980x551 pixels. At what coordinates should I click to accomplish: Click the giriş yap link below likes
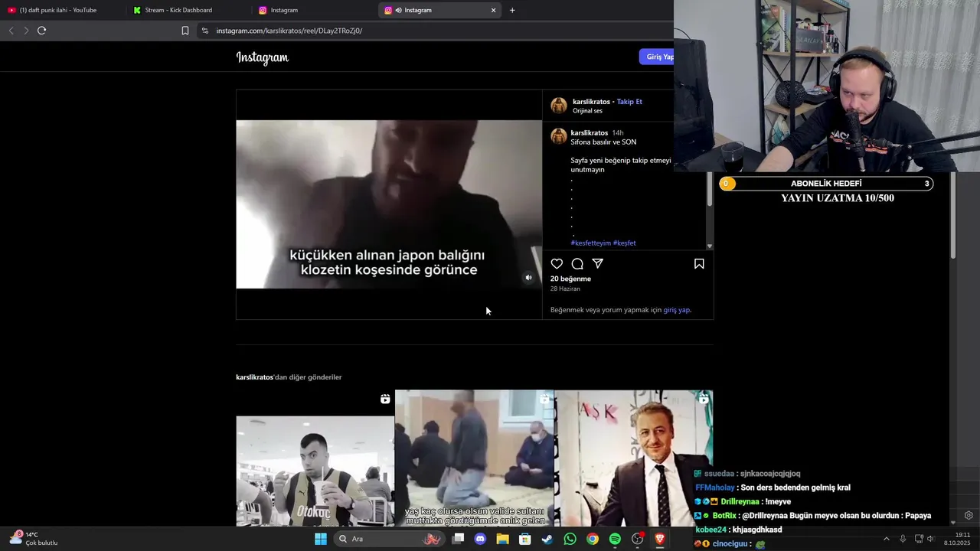677,310
